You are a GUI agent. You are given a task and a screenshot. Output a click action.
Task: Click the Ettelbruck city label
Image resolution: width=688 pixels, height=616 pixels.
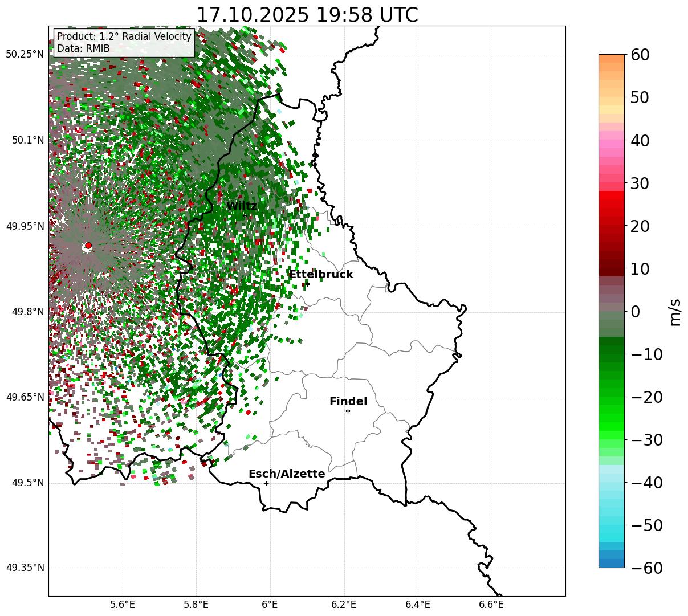321,275
